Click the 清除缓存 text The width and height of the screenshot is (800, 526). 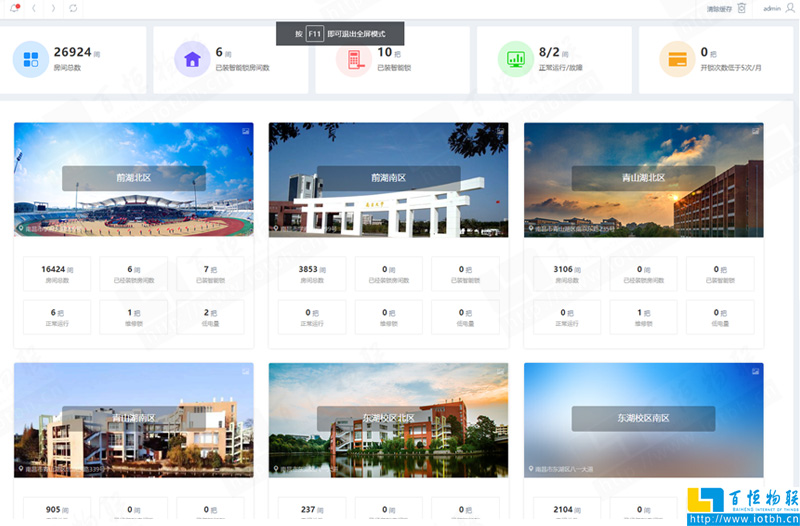[719, 9]
